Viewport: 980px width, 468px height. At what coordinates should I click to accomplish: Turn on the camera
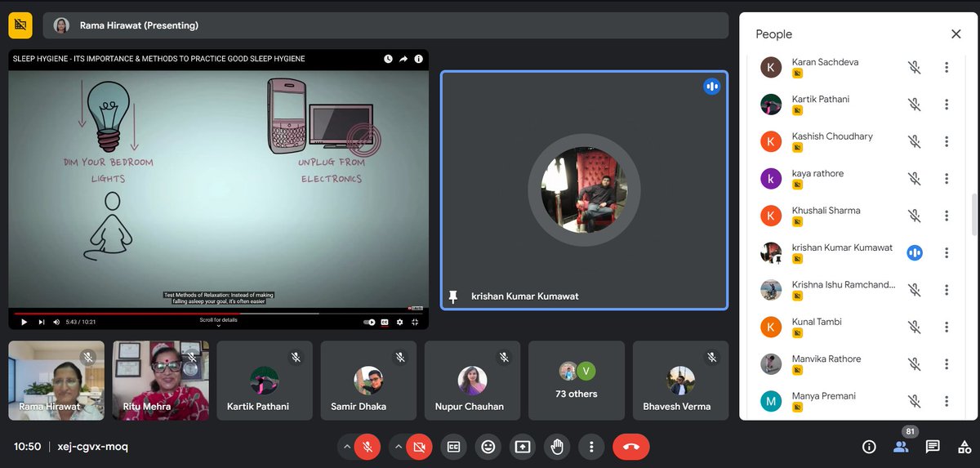click(420, 447)
